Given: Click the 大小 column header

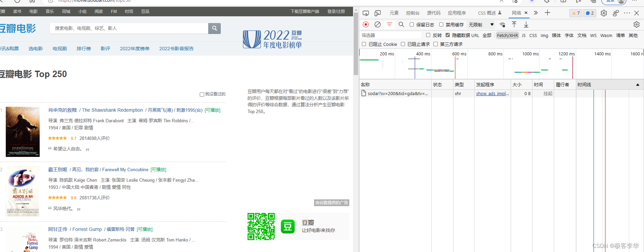Looking at the screenshot, I should click(x=521, y=85).
